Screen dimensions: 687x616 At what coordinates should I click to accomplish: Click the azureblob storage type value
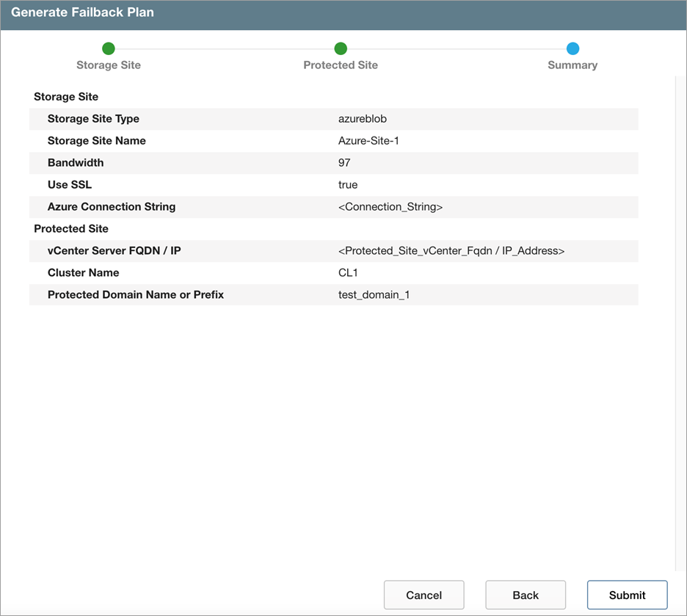[x=363, y=119]
